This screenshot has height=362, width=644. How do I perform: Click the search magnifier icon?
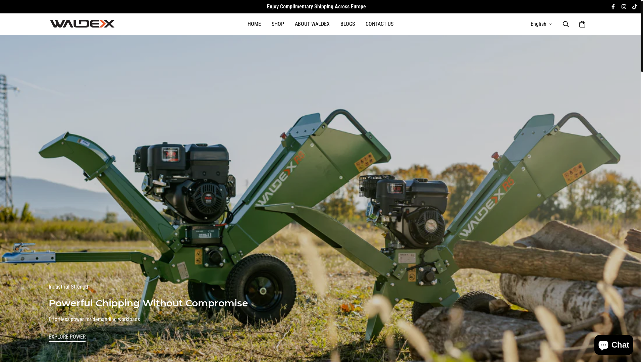[566, 24]
